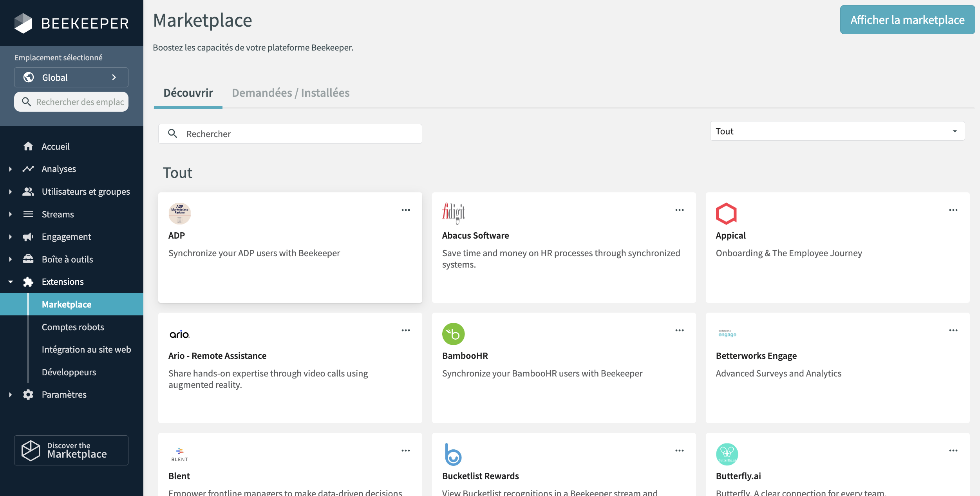Expand the Streams section arrow
The image size is (980, 496).
tap(11, 214)
